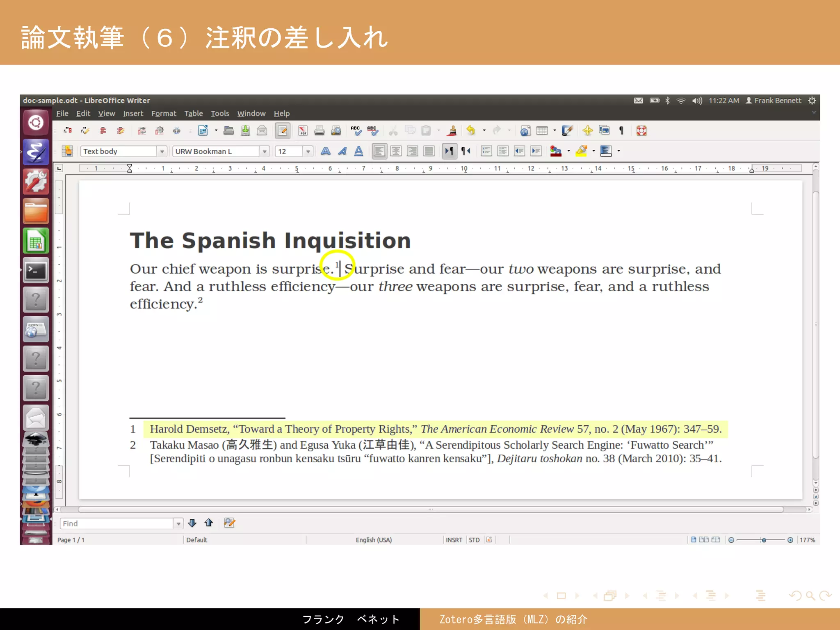Image resolution: width=840 pixels, height=630 pixels.
Task: Click the Zotero insert citation icon
Action: [68, 130]
